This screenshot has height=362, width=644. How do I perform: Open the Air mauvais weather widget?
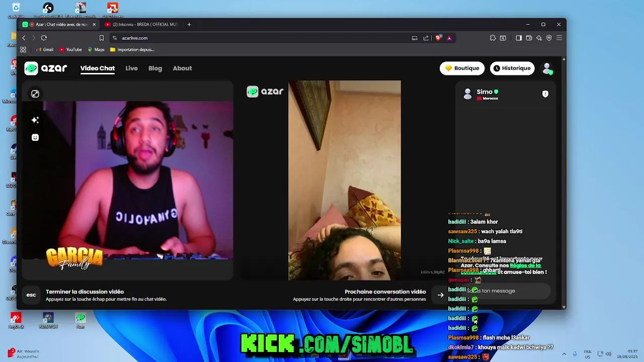point(23,353)
